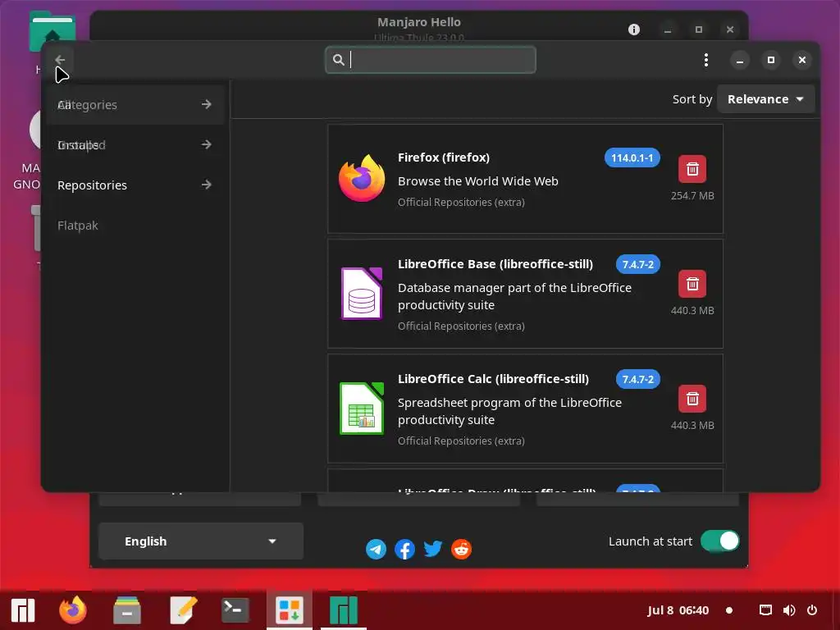Click the Firefox application icon
840x630 pixels.
coord(362,178)
